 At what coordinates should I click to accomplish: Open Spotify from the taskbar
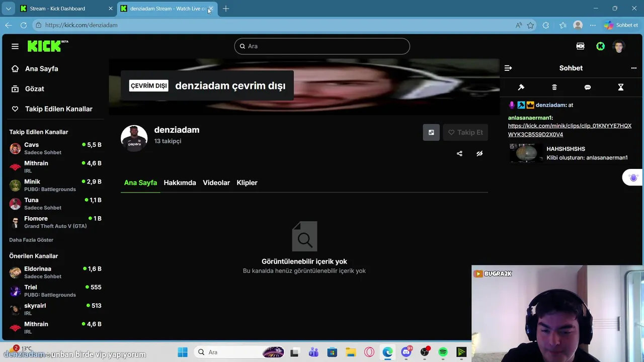point(443,352)
